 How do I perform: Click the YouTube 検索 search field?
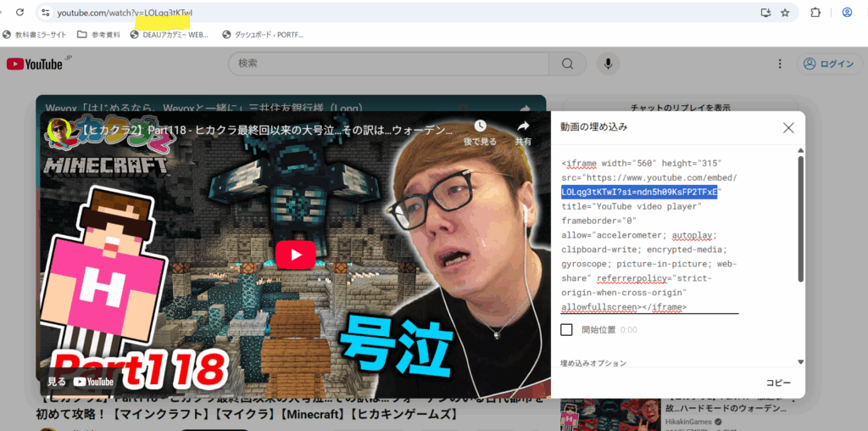390,64
